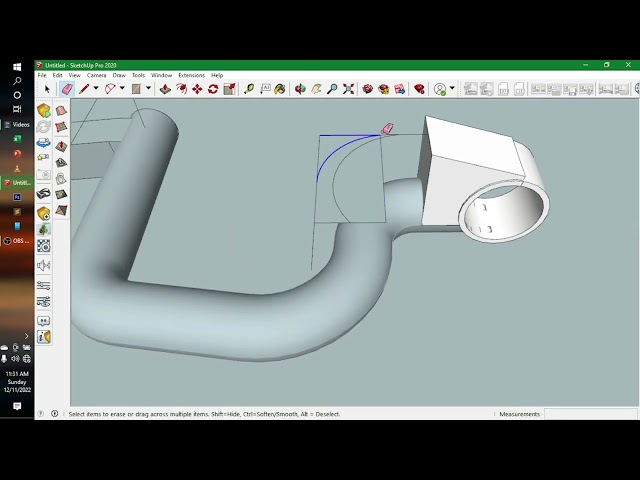The width and height of the screenshot is (640, 480).
Task: Click the info cube icon
Action: tap(44, 337)
